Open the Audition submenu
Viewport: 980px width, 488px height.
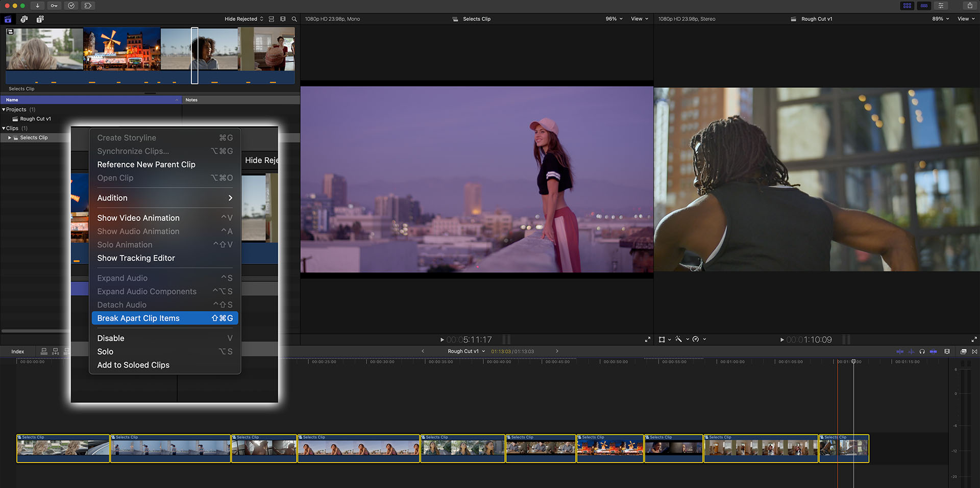pyautogui.click(x=165, y=198)
